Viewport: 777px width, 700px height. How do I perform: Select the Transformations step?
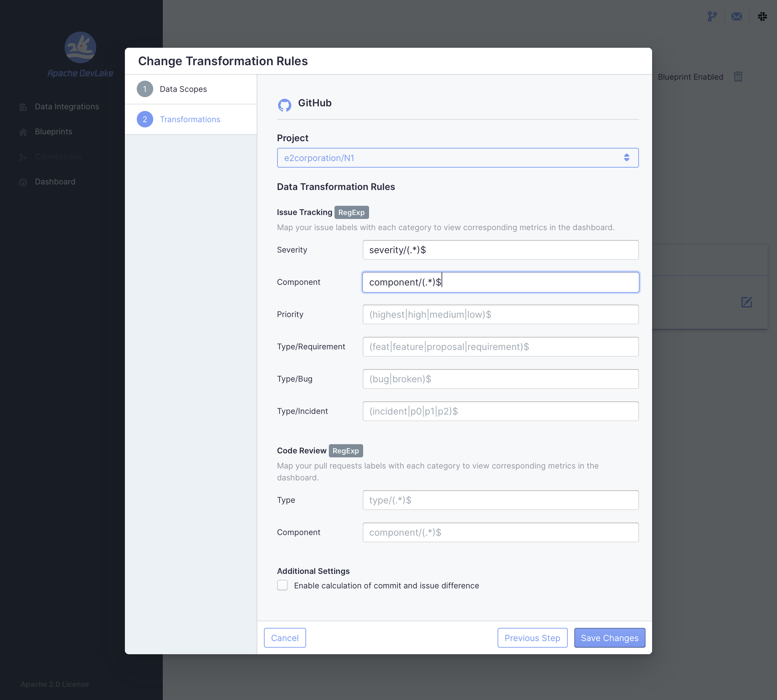[190, 120]
